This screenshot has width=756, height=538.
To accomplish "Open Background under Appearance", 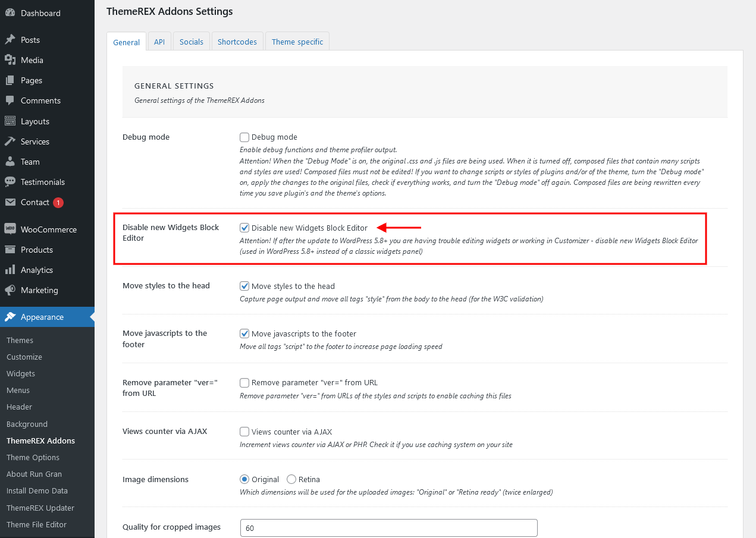I will click(x=27, y=424).
